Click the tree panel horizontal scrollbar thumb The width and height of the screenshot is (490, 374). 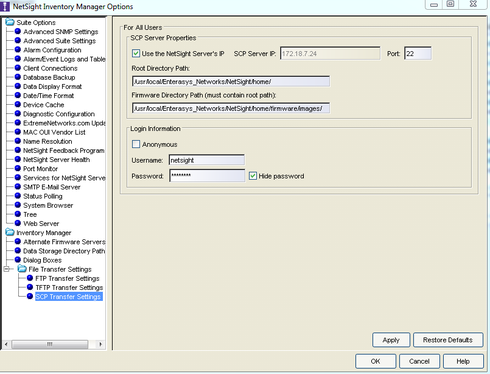pyautogui.click(x=50, y=344)
